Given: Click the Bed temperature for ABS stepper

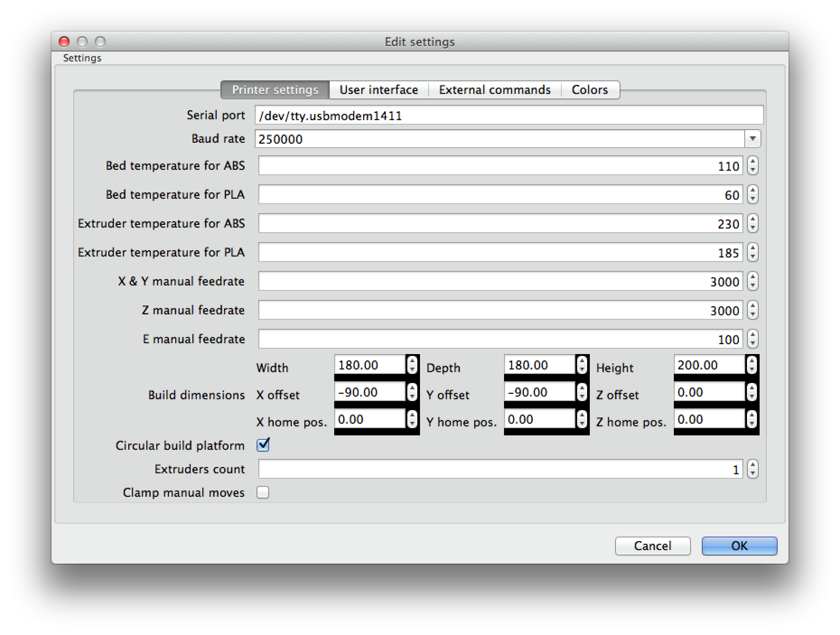Looking at the screenshot, I should tap(752, 166).
